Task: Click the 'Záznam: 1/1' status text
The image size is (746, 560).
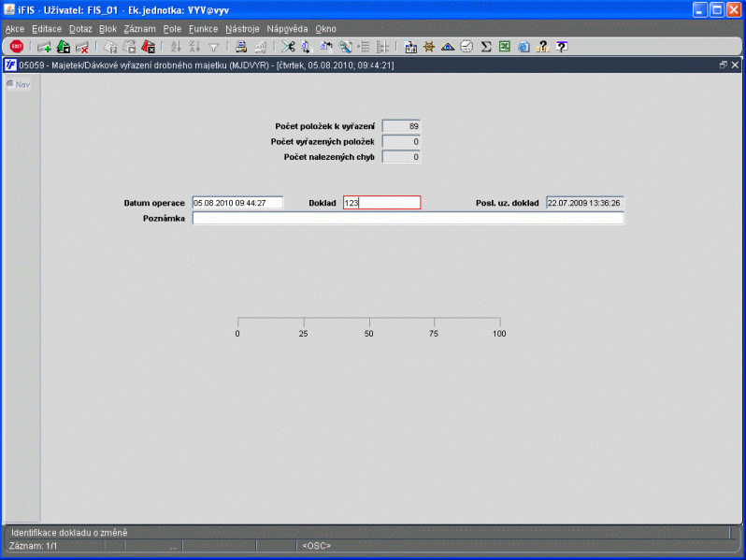Action: 34,546
